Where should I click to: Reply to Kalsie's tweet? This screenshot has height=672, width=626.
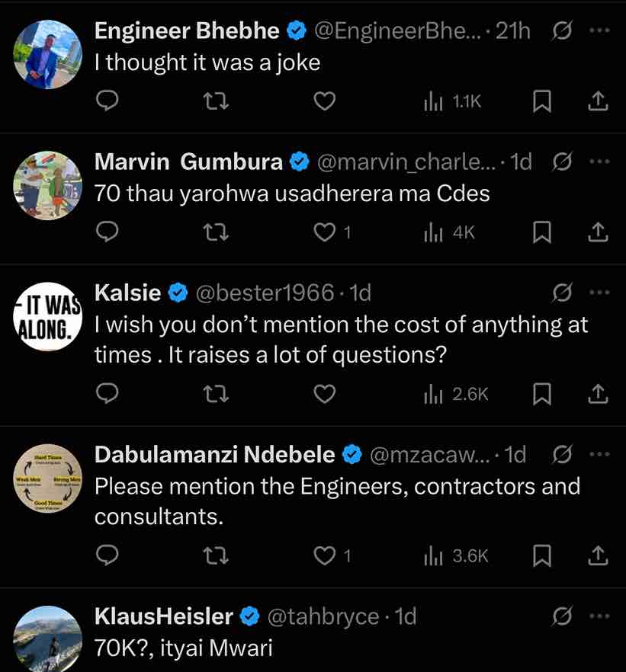(x=108, y=394)
